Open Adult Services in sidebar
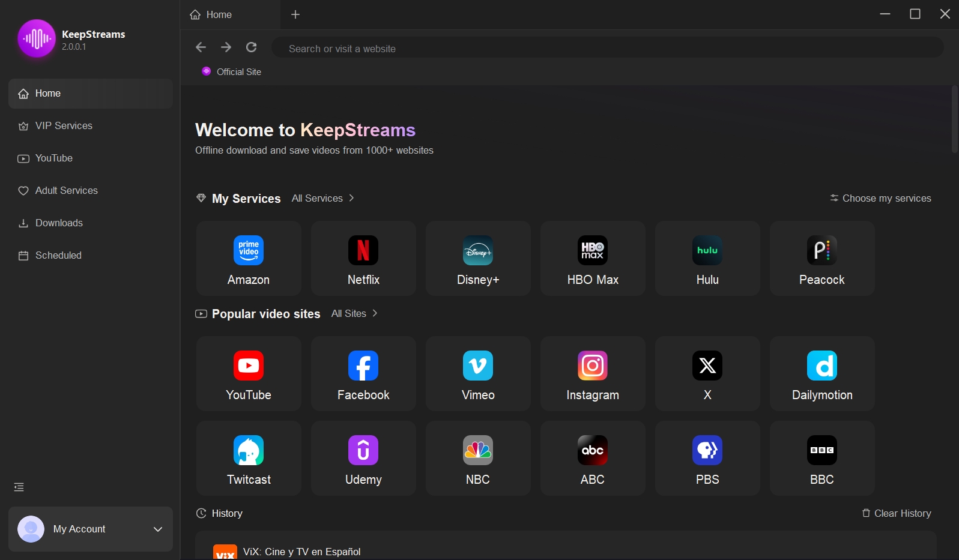The height and width of the screenshot is (560, 959). (x=91, y=191)
